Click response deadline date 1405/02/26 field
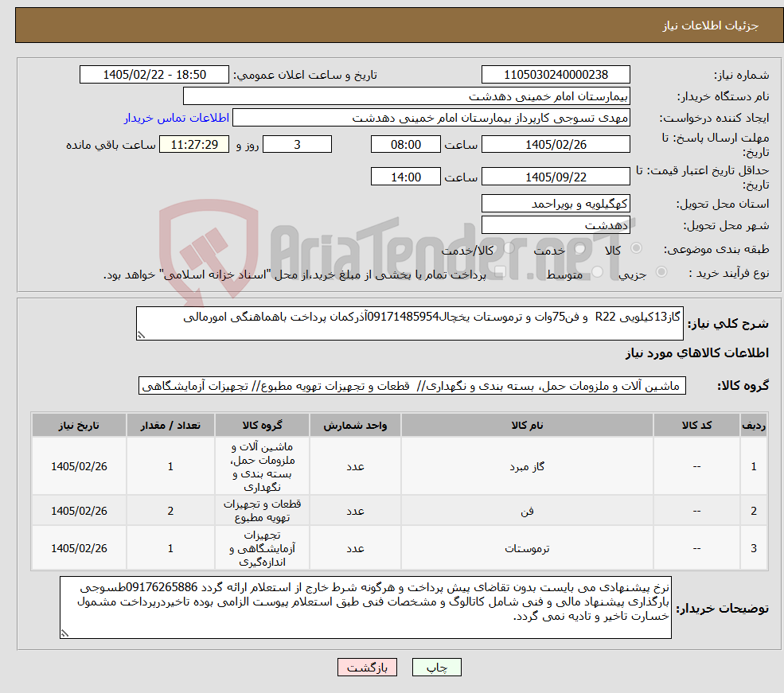Image resolution: width=784 pixels, height=693 pixels. 556,144
